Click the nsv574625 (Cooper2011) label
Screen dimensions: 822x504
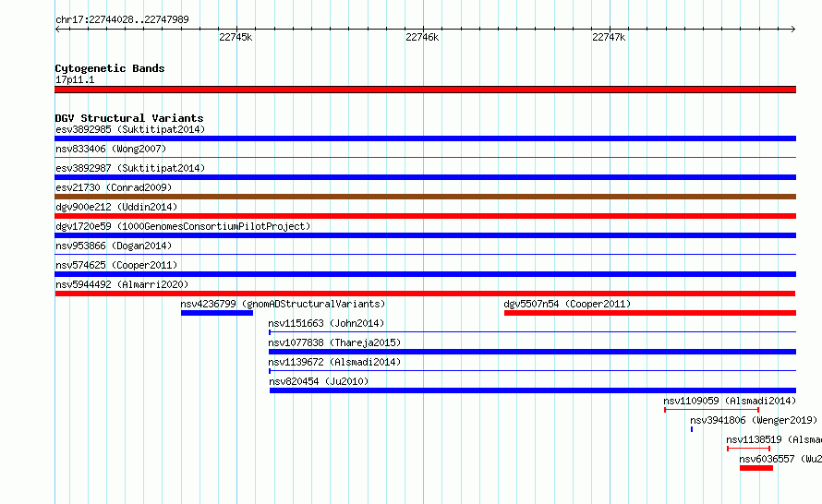coord(116,265)
